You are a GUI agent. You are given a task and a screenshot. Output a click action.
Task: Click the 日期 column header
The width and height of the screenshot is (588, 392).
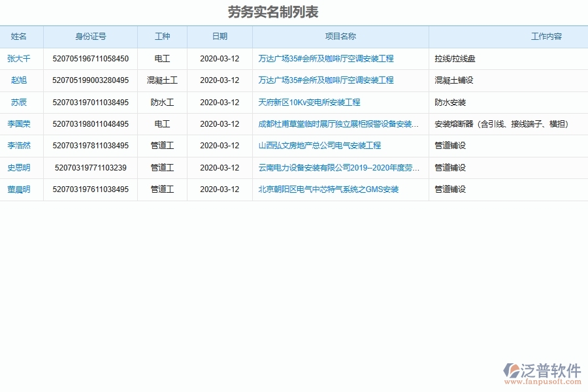220,37
